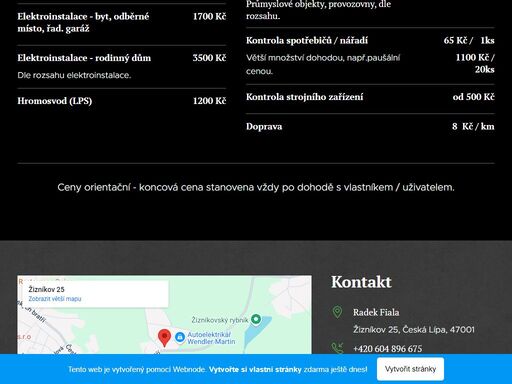Viewport: 512px width, 384px height.
Task: Click the Vytvořte si vlastní stránky link
Action: pyautogui.click(x=255, y=369)
